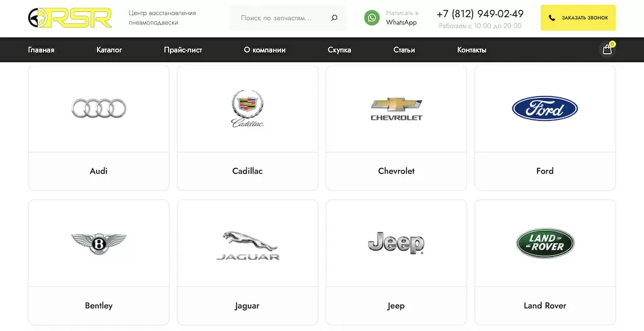
Task: Open the Скупка menu item
Action: (x=339, y=50)
